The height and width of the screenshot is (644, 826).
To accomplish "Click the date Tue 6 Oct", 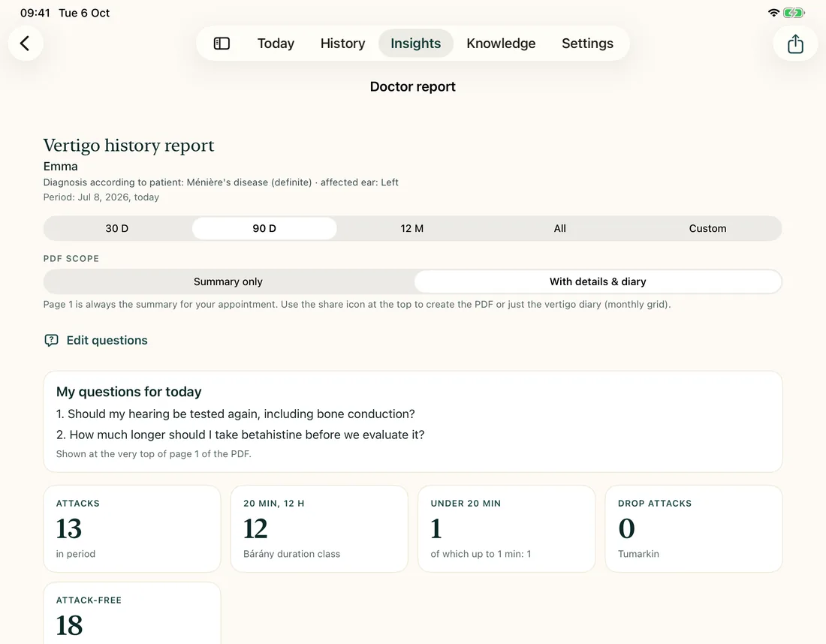I will 84,13.
